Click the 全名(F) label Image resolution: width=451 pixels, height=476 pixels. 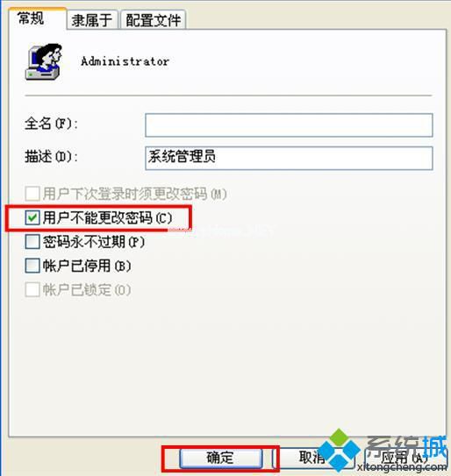click(x=51, y=124)
